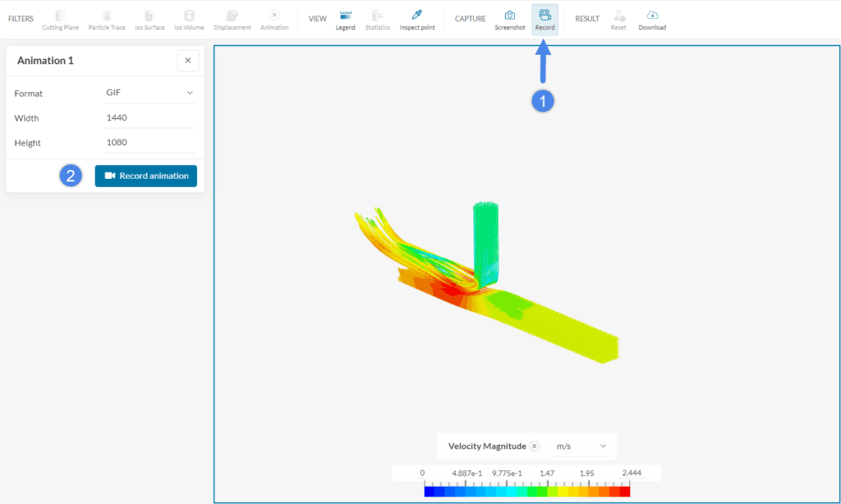Open the animation Format dropdown
Viewport: 841px width, 504px height.
[149, 93]
